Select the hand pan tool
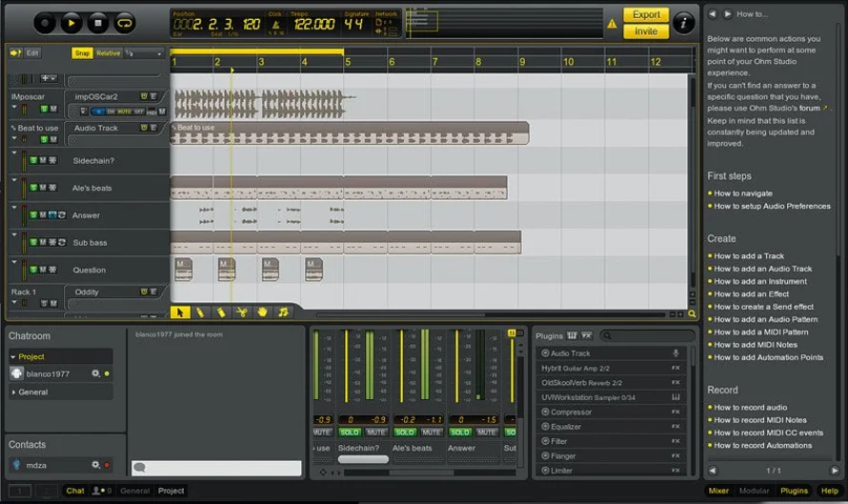Screen dimensions: 848x504 coord(262,312)
